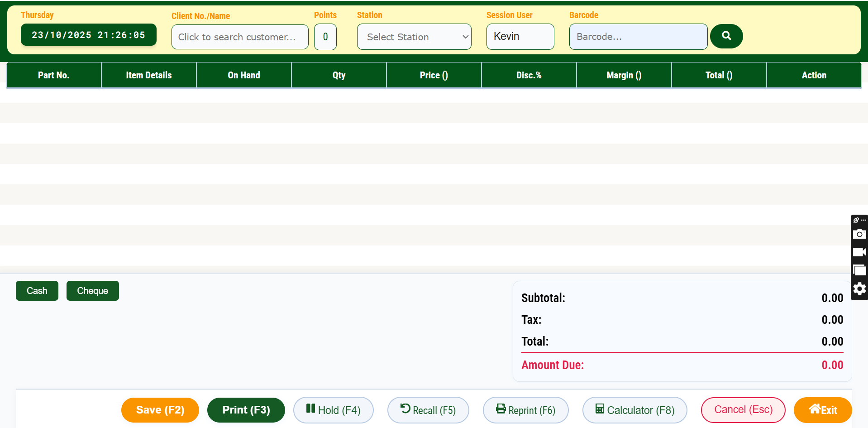This screenshot has height=428, width=868.
Task: Select Cheque as payment method
Action: 92,290
